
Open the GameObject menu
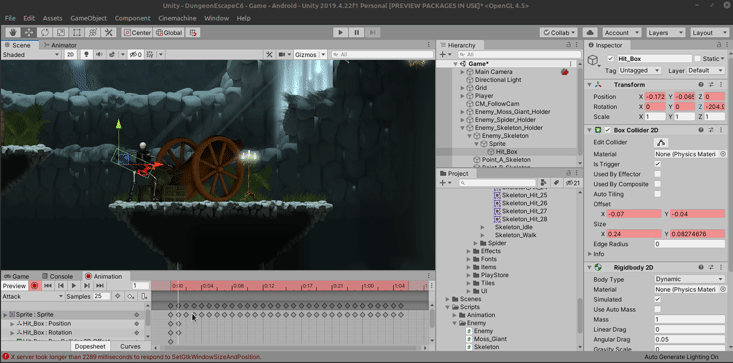point(88,18)
